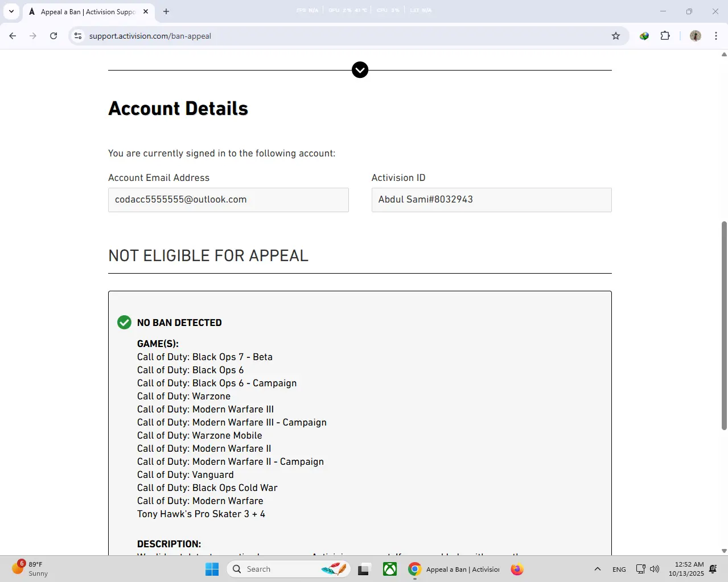Click the green No Ban Detected checkmark
The image size is (728, 582).
click(x=124, y=323)
